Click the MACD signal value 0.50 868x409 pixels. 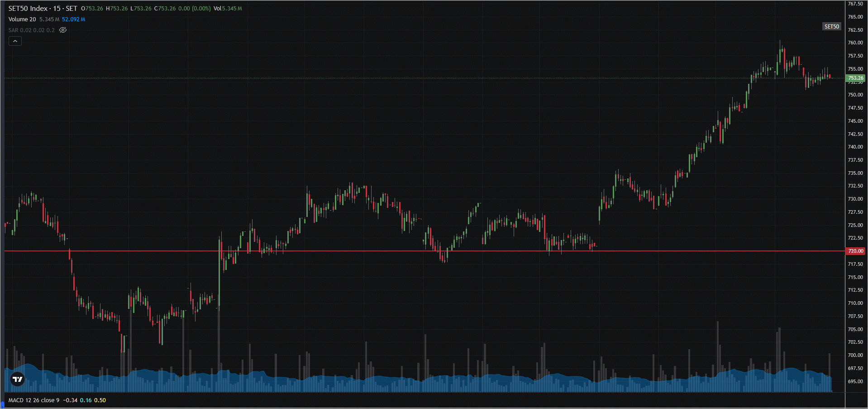tap(100, 400)
